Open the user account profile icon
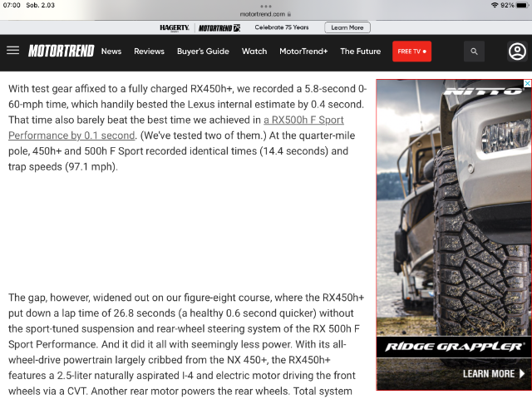 [517, 52]
